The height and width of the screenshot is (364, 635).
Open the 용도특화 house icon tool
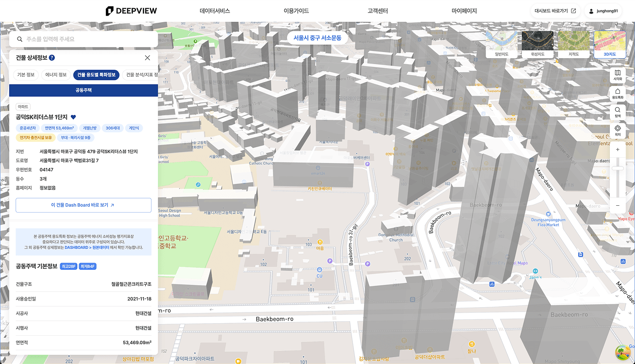[x=618, y=93]
